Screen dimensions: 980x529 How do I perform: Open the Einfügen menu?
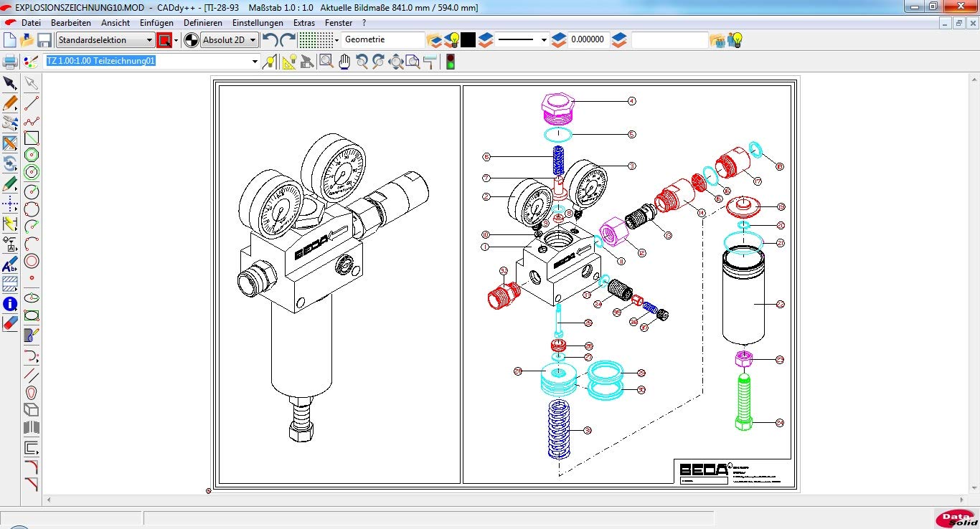pyautogui.click(x=156, y=23)
